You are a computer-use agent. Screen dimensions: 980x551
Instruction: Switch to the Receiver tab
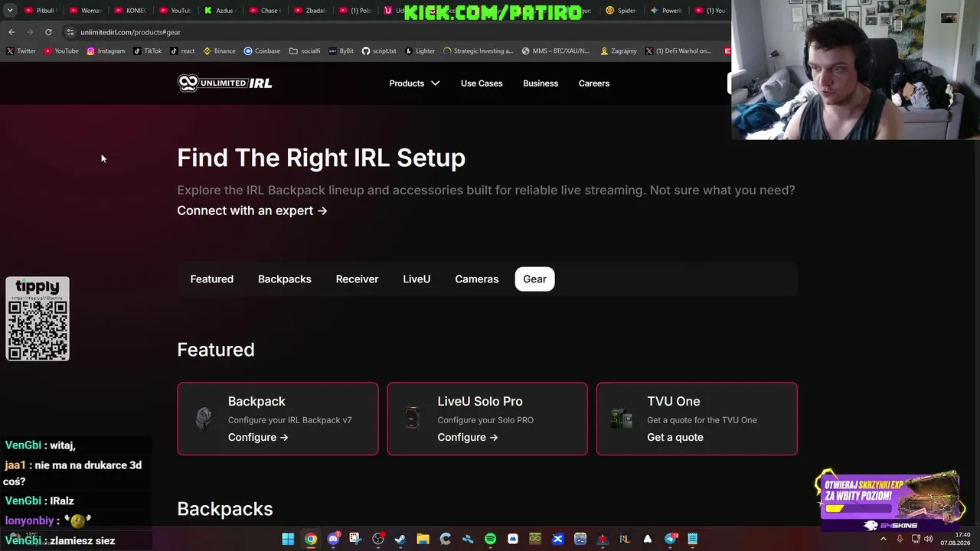[357, 279]
